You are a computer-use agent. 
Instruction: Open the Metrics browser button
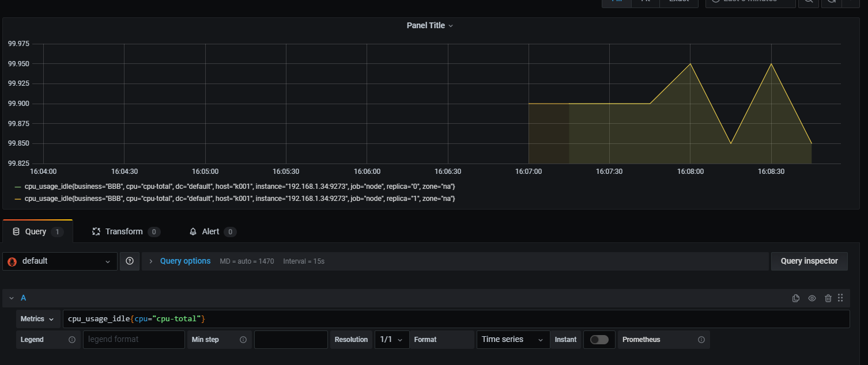pyautogui.click(x=38, y=319)
